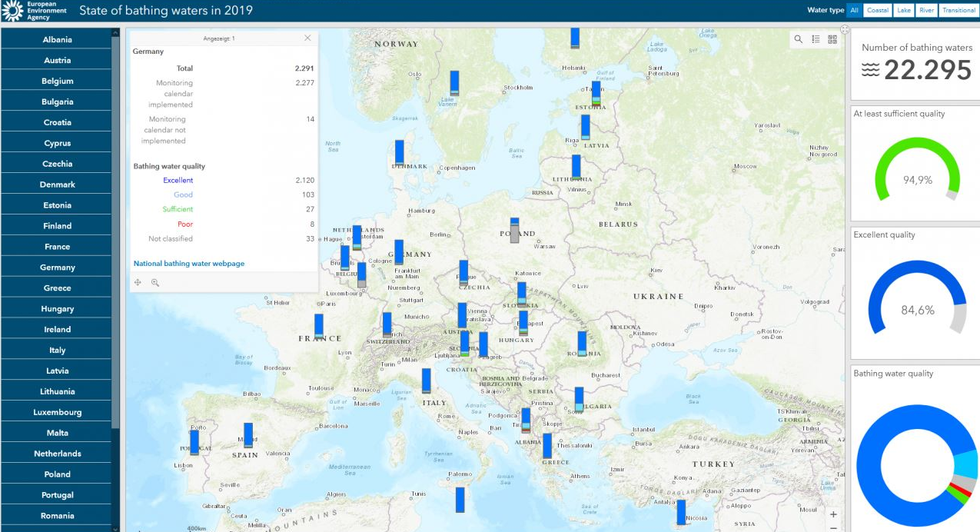Click the bar chart marker over Poland

pos(514,230)
